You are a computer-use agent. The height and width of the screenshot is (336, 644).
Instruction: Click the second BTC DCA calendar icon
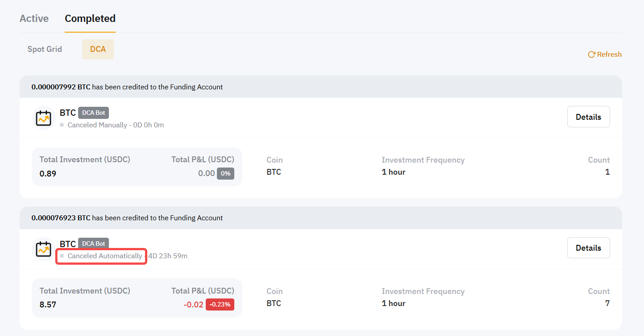pyautogui.click(x=43, y=249)
